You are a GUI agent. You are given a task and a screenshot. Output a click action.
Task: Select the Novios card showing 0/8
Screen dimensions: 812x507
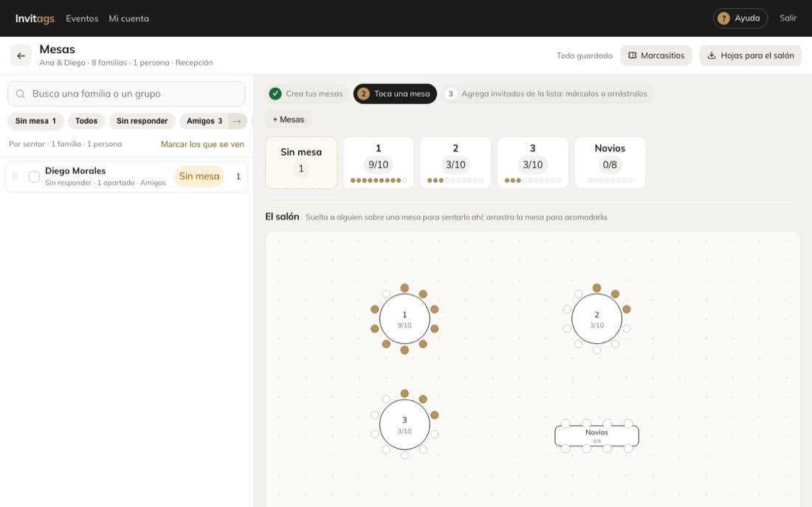click(x=610, y=162)
